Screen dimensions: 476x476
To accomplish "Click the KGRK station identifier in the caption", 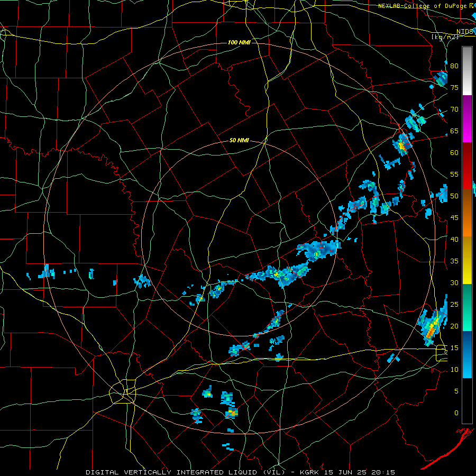I will tap(309, 472).
